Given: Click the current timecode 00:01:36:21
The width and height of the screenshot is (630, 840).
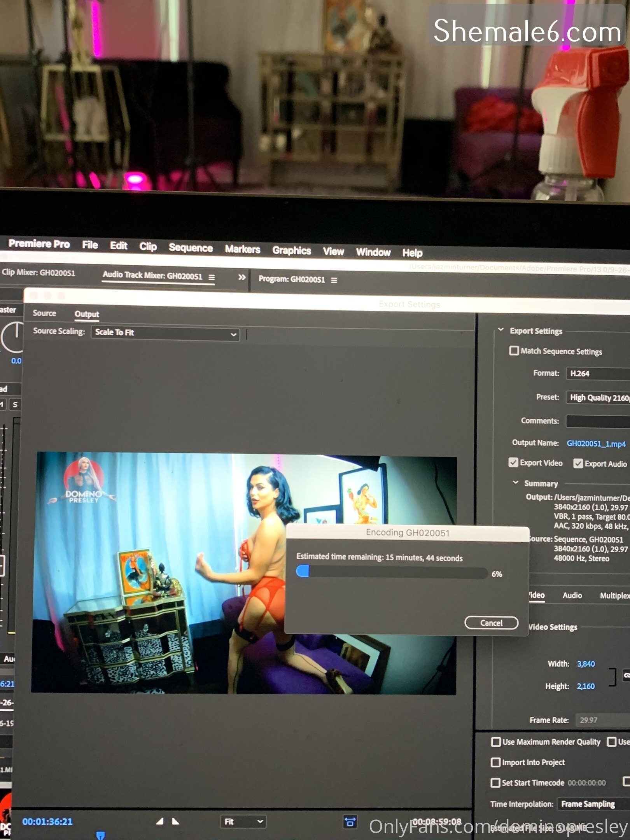Looking at the screenshot, I should 47,821.
